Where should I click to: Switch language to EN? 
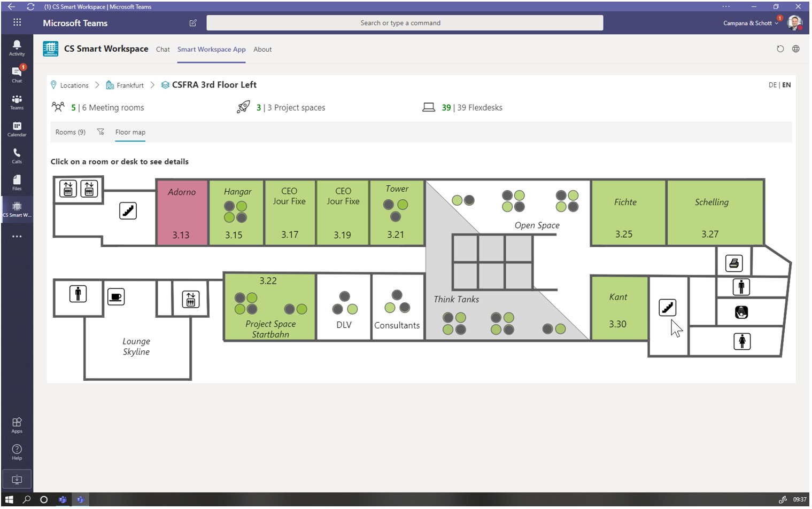point(786,85)
